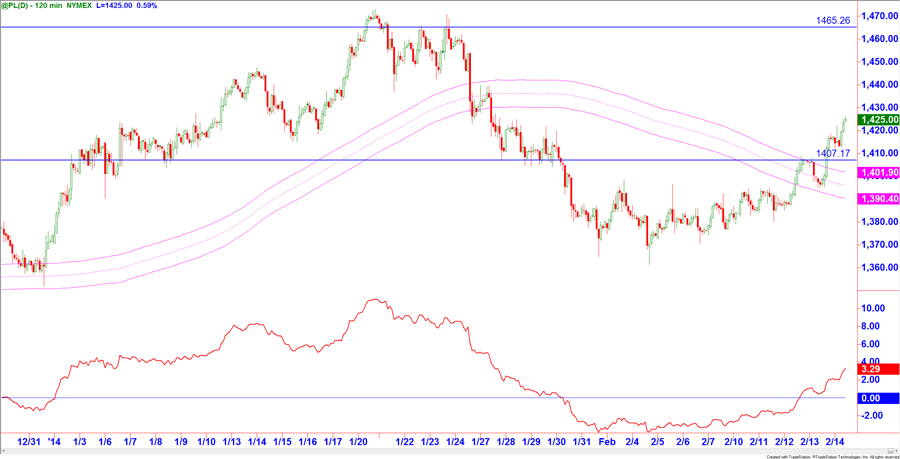The width and height of the screenshot is (900, 459).
Task: Click the 1,360 price axis label
Action: click(x=877, y=267)
